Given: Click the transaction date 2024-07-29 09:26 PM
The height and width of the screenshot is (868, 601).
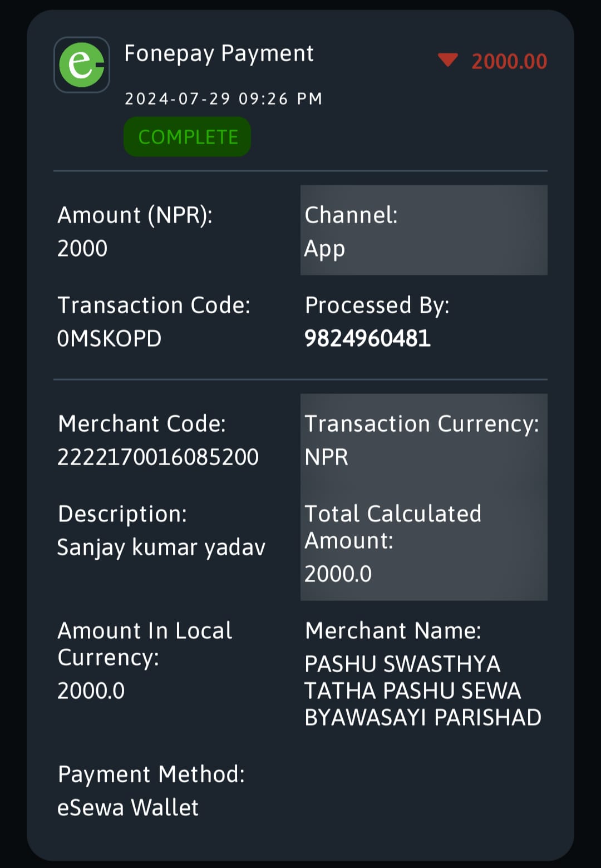Looking at the screenshot, I should (x=223, y=99).
